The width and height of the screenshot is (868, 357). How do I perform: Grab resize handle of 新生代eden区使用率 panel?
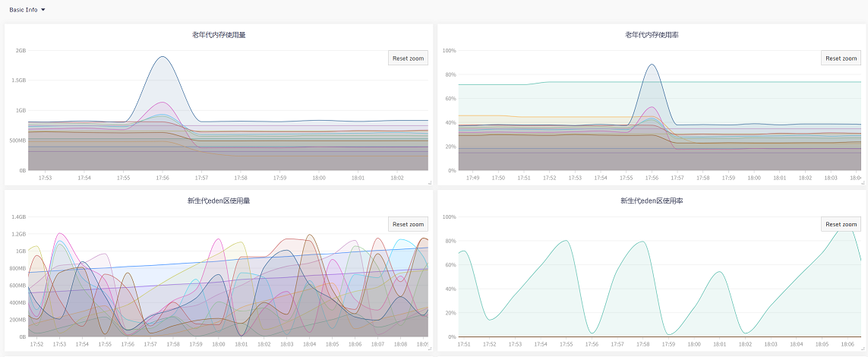click(x=862, y=349)
